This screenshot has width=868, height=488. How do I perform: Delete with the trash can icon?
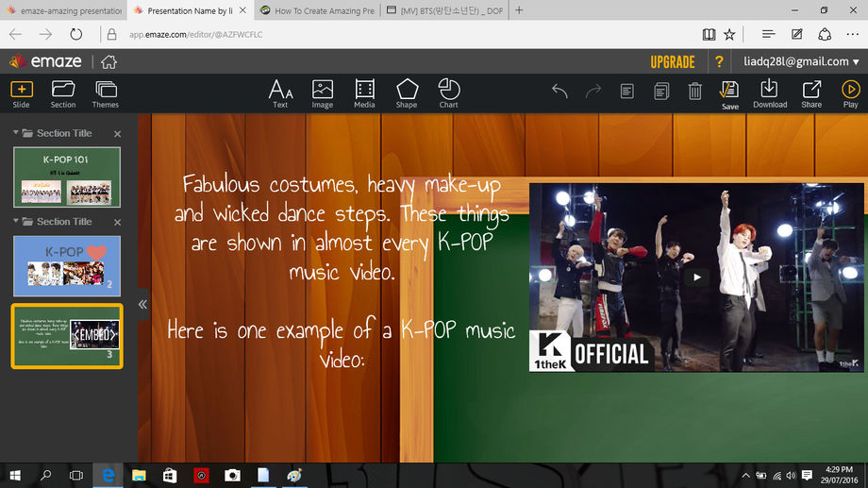[694, 91]
